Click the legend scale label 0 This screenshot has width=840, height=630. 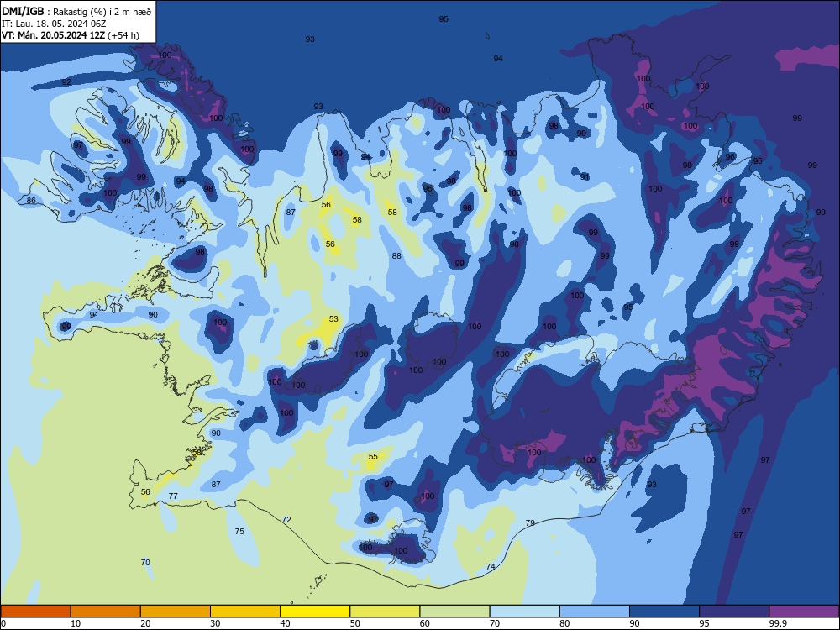3,623
